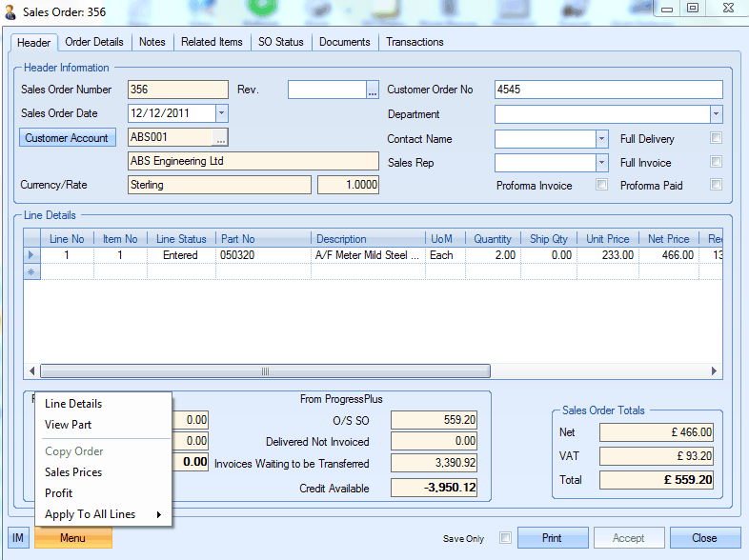The width and height of the screenshot is (749, 560).
Task: Open the Sales Rep dropdown
Action: coord(601,163)
